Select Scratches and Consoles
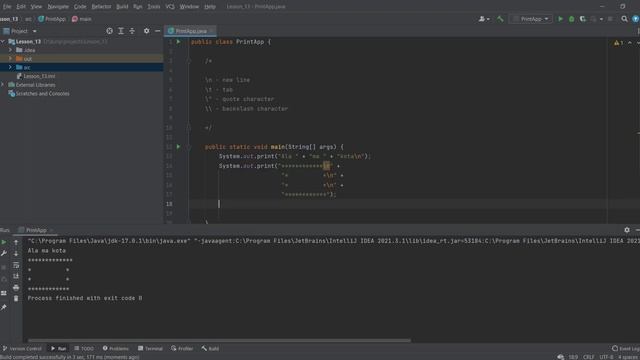This screenshot has height=360, width=640. click(39, 93)
